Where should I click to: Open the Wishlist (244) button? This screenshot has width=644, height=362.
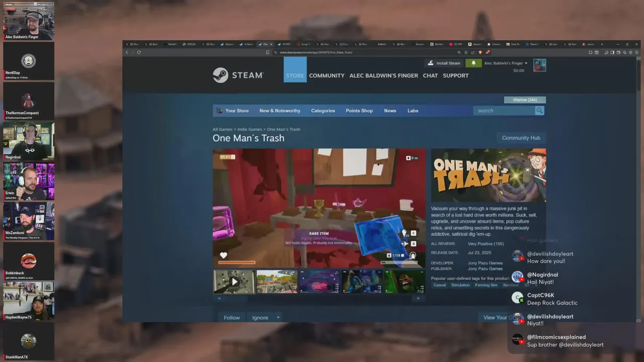(x=525, y=100)
